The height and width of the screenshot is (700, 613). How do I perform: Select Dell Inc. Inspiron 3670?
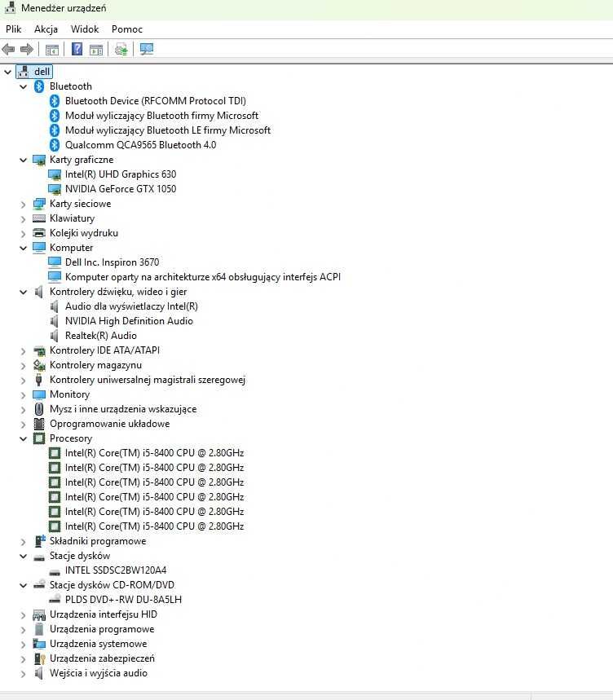pyautogui.click(x=112, y=262)
